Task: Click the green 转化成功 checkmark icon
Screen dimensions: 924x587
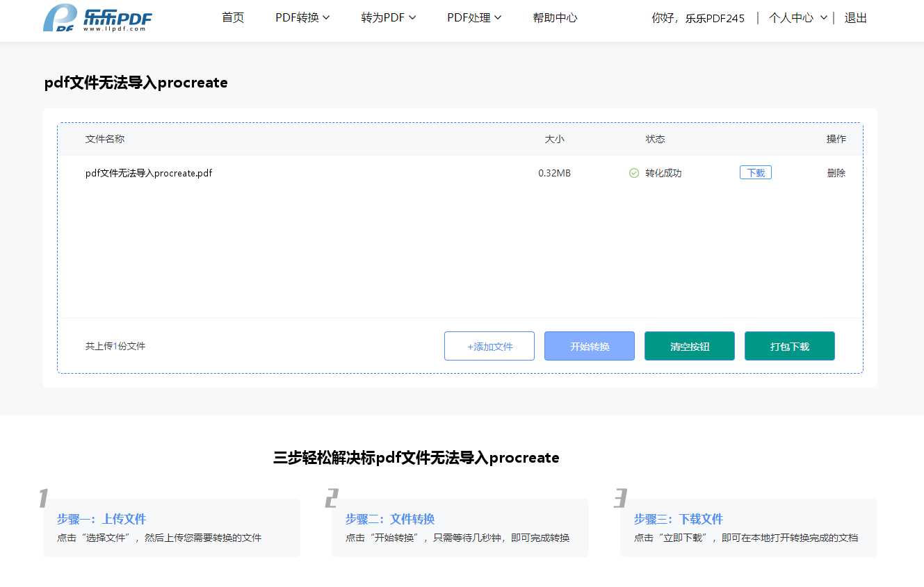Action: [x=634, y=173]
